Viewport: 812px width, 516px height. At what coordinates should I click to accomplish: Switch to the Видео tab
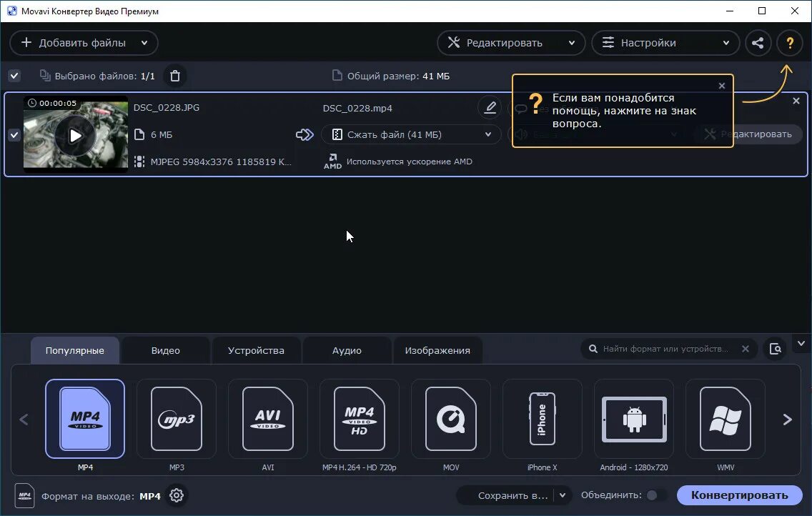click(166, 350)
